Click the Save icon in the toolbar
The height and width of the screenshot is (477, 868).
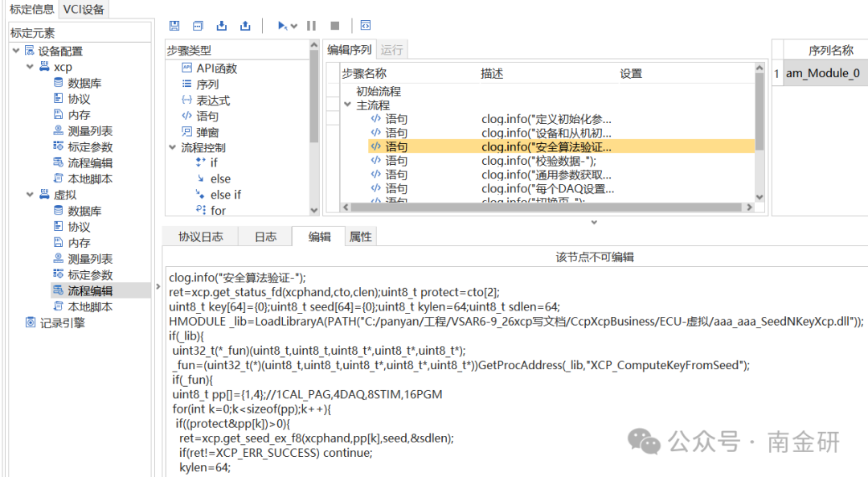pyautogui.click(x=174, y=25)
